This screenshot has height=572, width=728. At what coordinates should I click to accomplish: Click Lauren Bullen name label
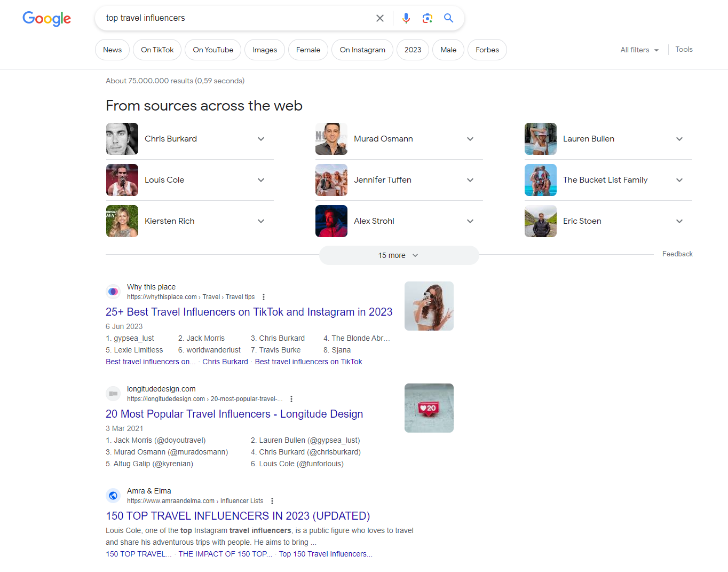(589, 139)
